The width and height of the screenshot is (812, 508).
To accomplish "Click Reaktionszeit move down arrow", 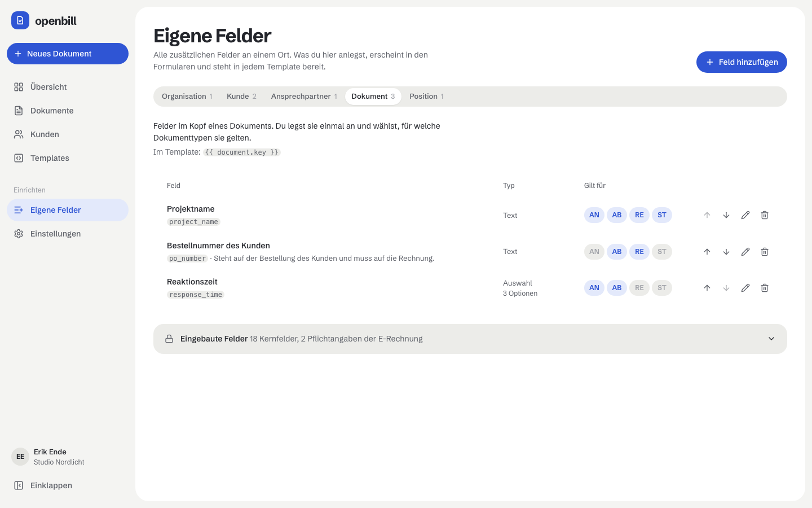I will [726, 288].
